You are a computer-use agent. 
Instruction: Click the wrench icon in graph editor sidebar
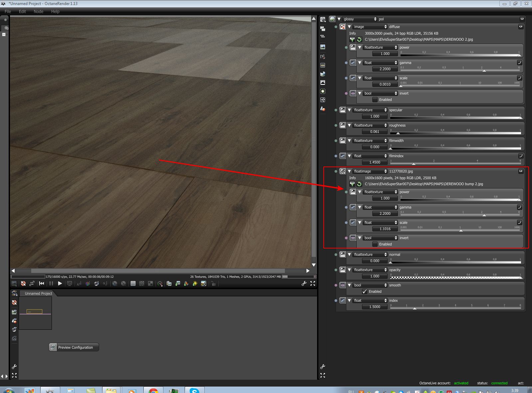[14, 367]
